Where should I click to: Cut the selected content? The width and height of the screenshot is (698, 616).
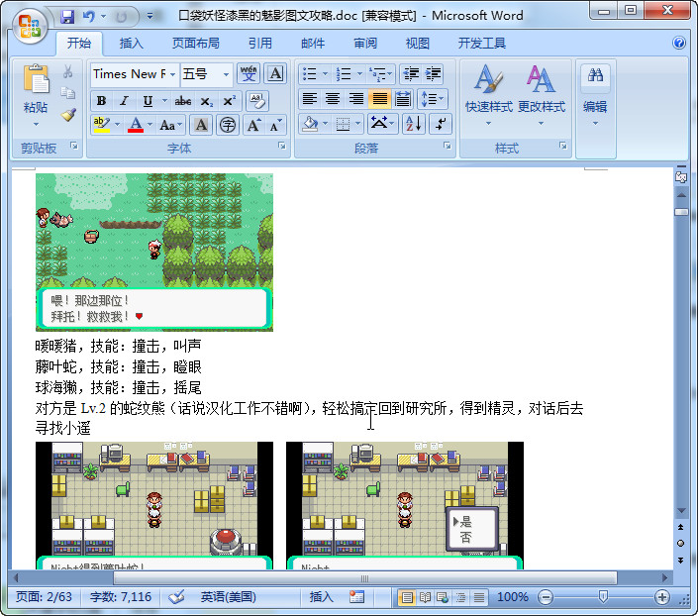[67, 71]
